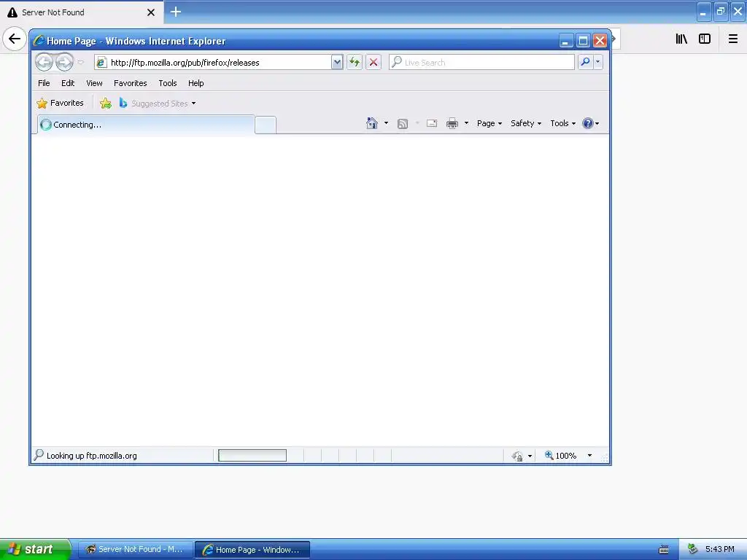Add to Favorites Bar star icon
The image size is (747, 560).
click(x=106, y=103)
